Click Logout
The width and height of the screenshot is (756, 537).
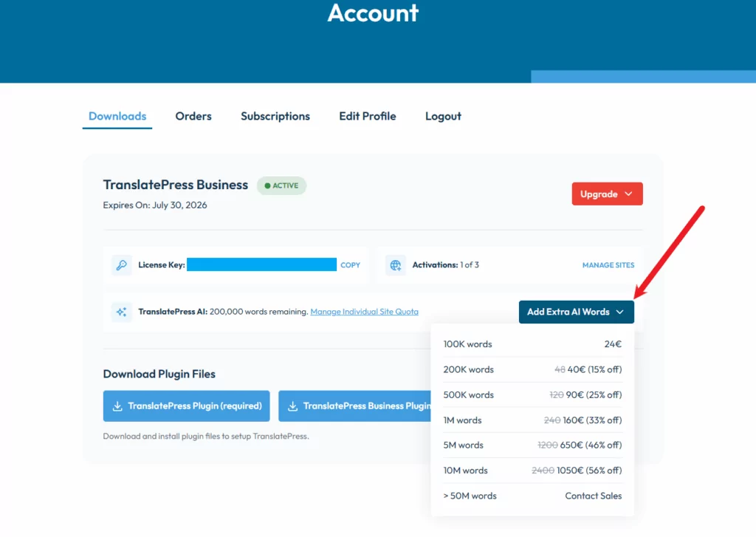pyautogui.click(x=443, y=116)
